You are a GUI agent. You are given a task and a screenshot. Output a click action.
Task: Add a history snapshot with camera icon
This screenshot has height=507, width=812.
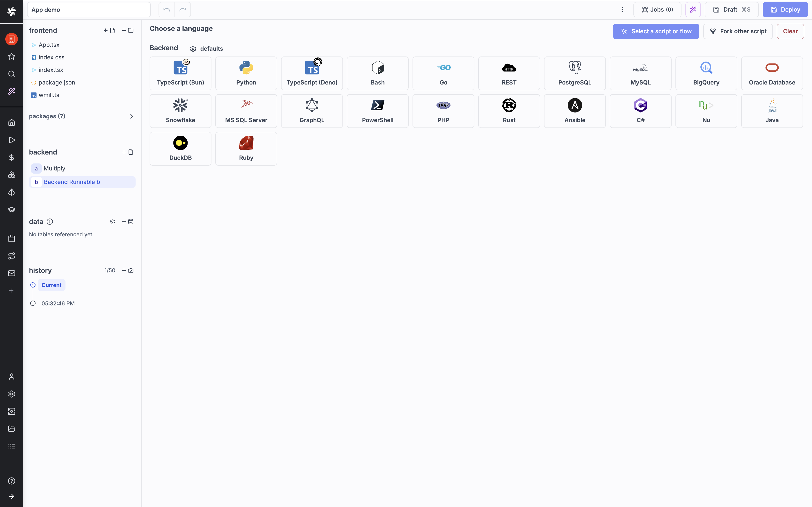point(128,271)
